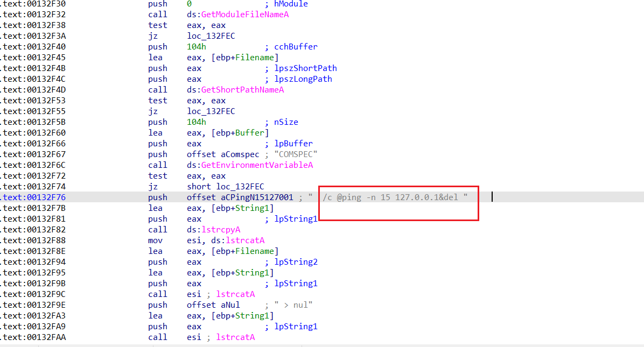Viewport: 644px width, 347px height.
Task: Click test mnemonic at address 00132F38
Action: click(158, 25)
